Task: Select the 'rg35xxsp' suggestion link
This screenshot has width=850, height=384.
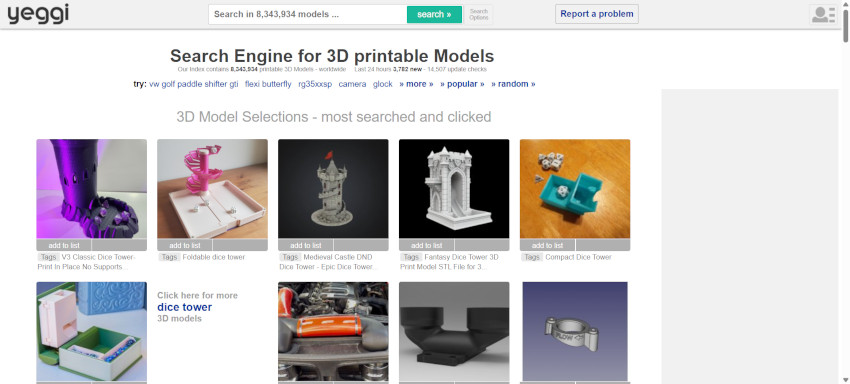Action: 315,84
